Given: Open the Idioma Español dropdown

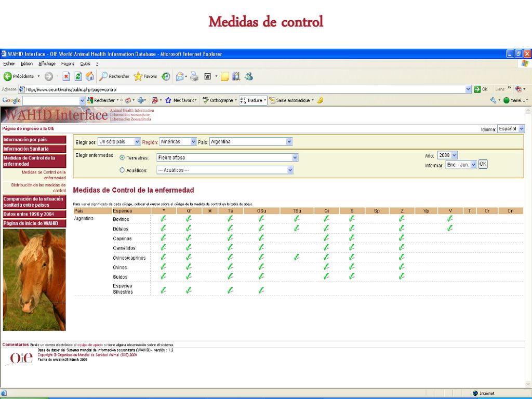Looking at the screenshot, I should (511, 129).
